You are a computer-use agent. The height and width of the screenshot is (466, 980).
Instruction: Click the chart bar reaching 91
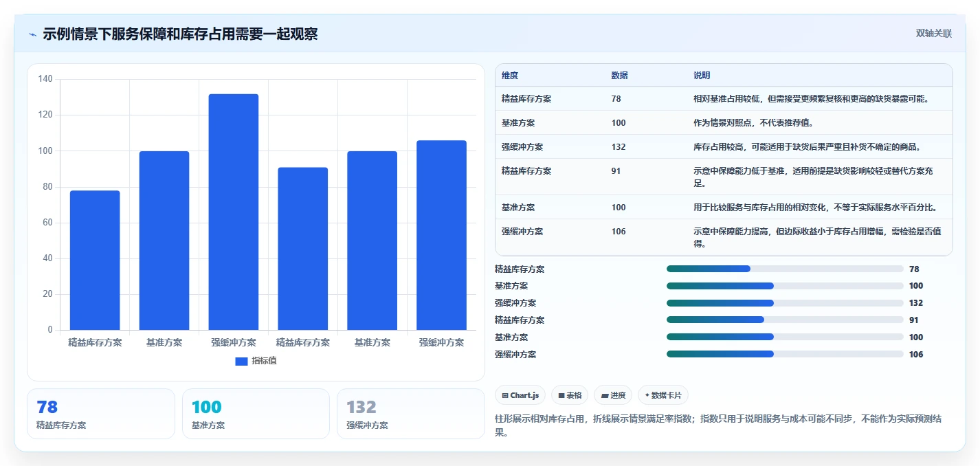pyautogui.click(x=303, y=248)
